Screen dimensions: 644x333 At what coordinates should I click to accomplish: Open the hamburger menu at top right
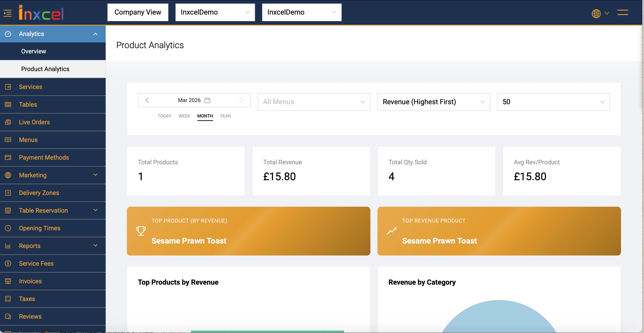point(623,13)
